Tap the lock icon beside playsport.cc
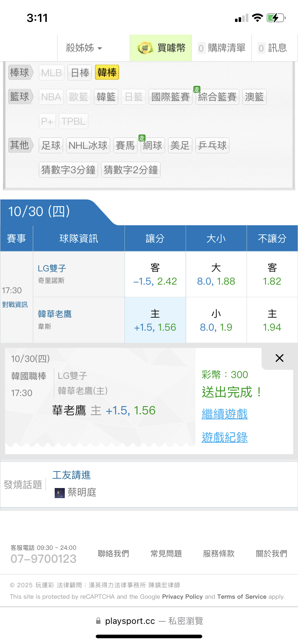This screenshot has width=298, height=644. 98,621
